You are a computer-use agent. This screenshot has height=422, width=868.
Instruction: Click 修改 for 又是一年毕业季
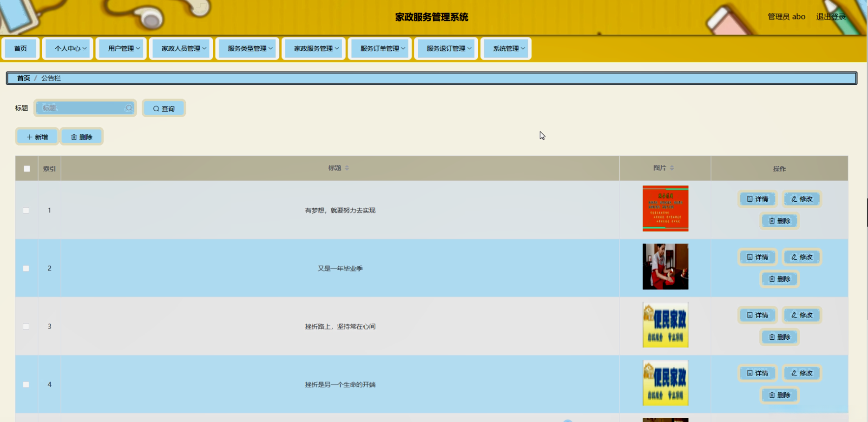click(802, 257)
